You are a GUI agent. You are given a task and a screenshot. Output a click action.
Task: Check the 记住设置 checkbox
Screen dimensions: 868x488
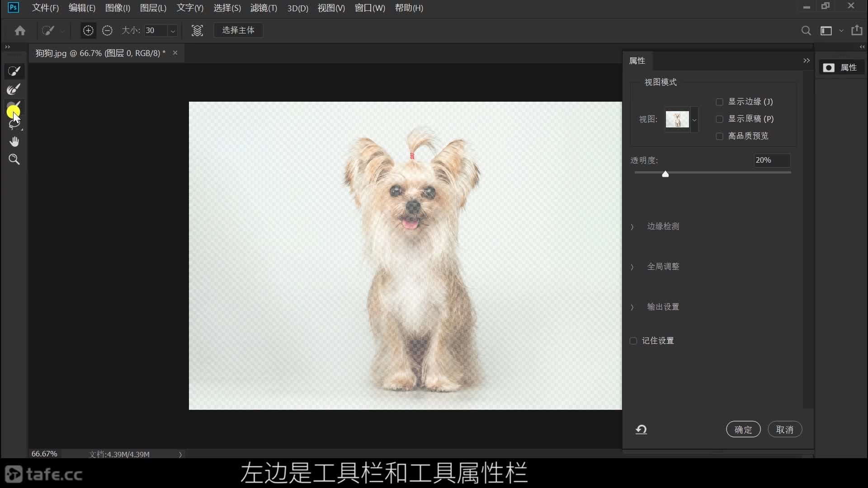point(633,341)
